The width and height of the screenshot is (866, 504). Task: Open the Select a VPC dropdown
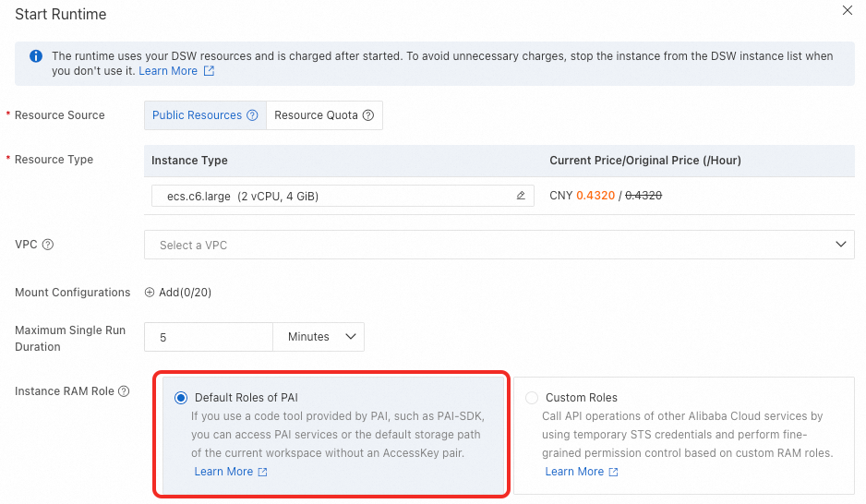pyautogui.click(x=499, y=245)
